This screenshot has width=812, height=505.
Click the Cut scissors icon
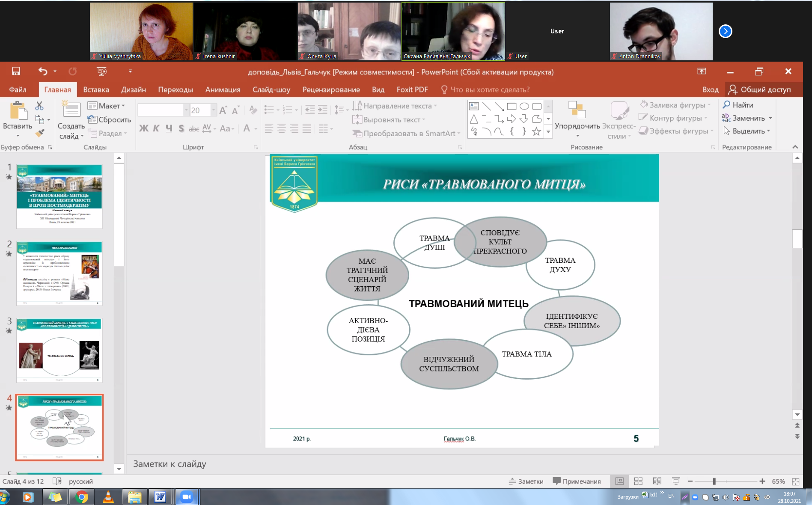(39, 105)
